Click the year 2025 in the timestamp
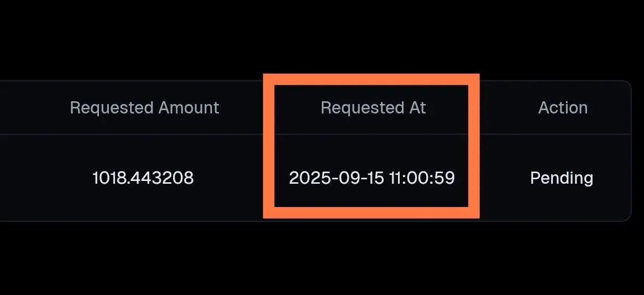This screenshot has height=295, width=644. 306,178
